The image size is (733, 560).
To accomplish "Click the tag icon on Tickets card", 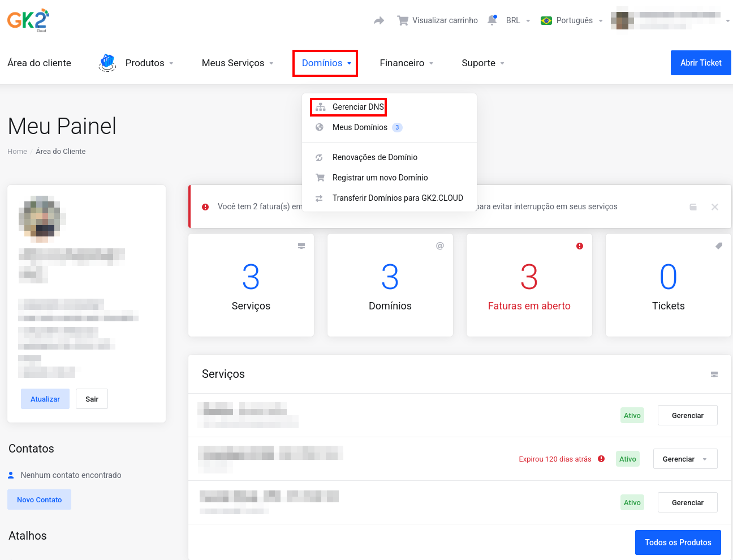I will pos(719,246).
